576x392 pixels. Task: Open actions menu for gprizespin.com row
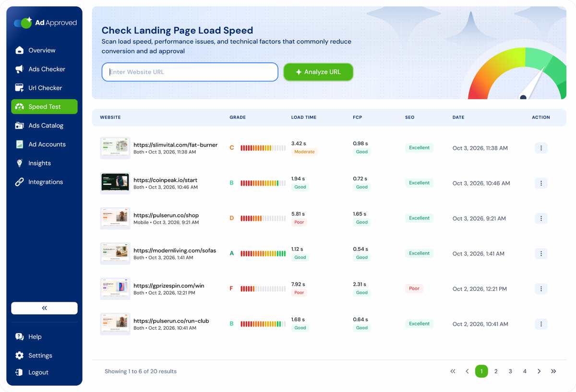[x=541, y=289]
